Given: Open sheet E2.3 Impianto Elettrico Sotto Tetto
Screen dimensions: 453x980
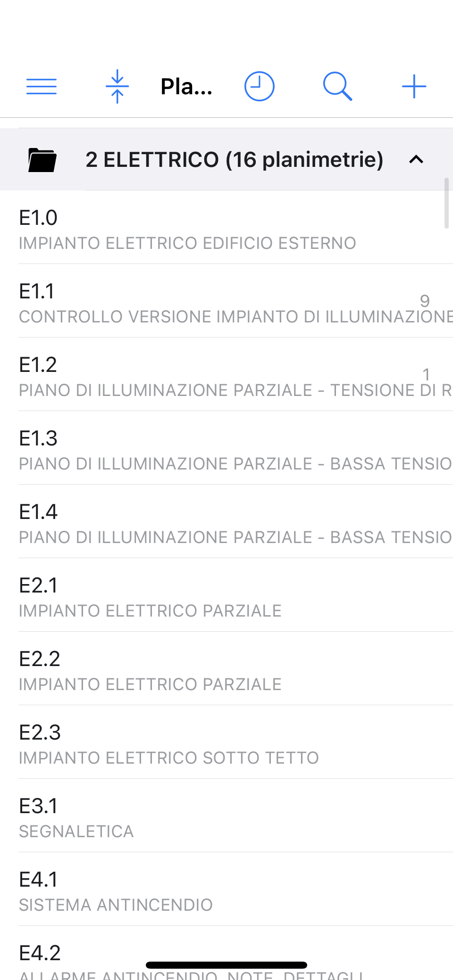Looking at the screenshot, I should (226, 742).
